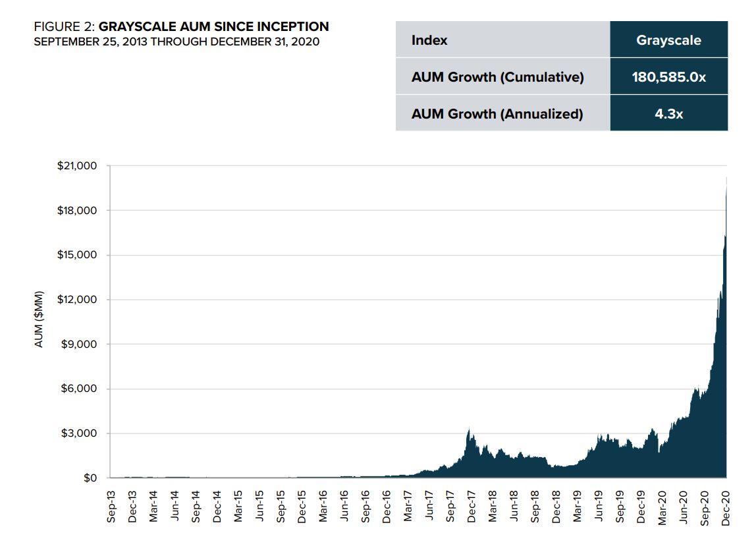The height and width of the screenshot is (554, 756).
Task: Click the 'Dec-17' x-axis label
Action: pos(472,507)
